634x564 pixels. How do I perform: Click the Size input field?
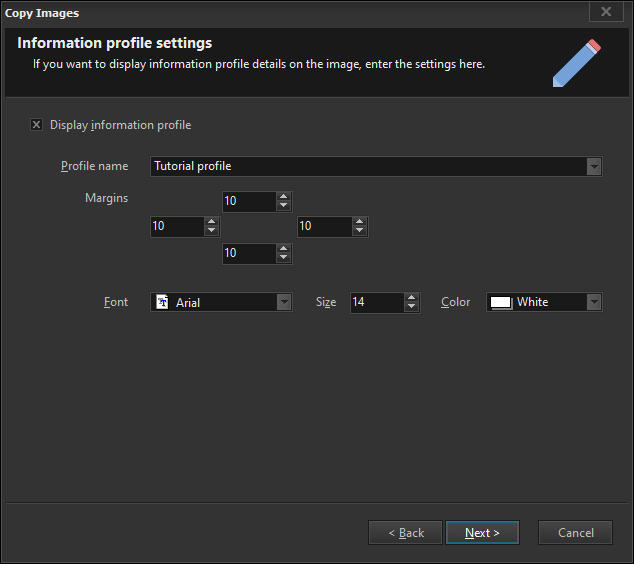pos(376,302)
